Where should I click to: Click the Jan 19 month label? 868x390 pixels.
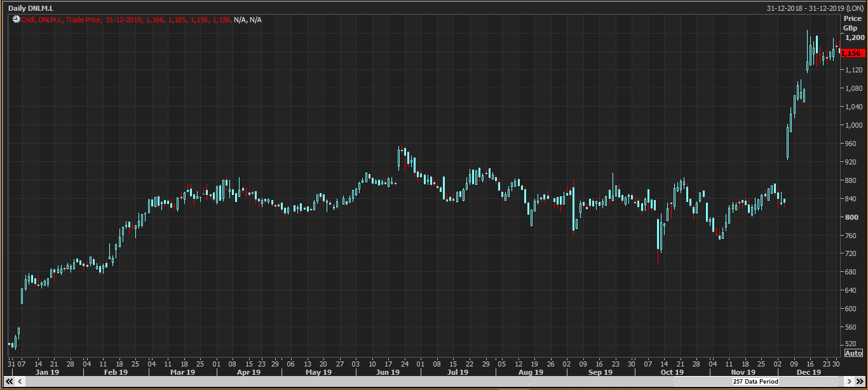coord(47,372)
